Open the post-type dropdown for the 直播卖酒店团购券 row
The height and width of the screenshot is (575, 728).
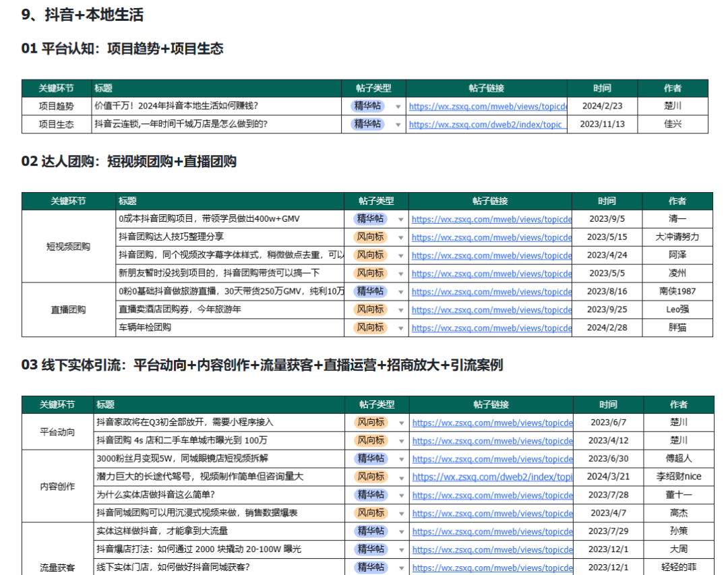400,310
